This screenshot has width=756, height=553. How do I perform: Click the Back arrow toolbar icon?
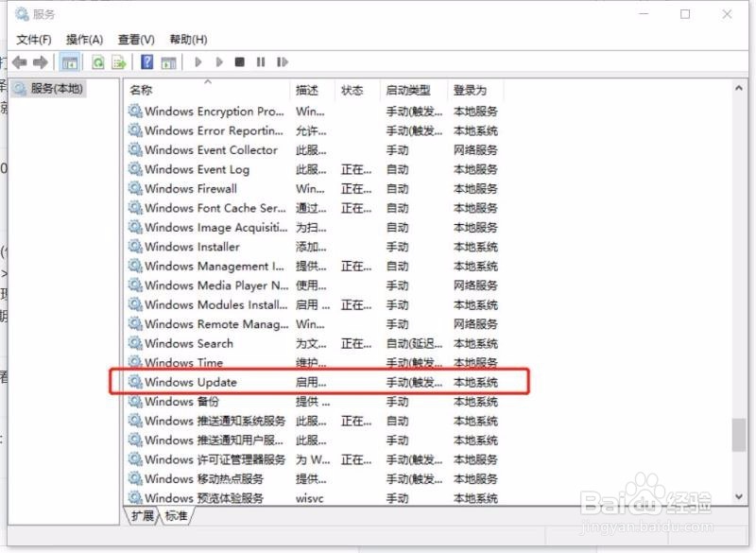coord(19,62)
